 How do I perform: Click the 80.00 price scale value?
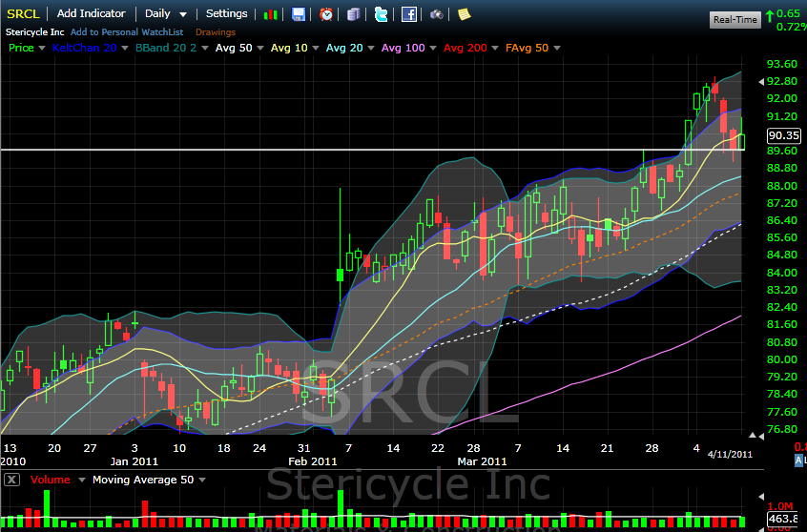(x=782, y=359)
